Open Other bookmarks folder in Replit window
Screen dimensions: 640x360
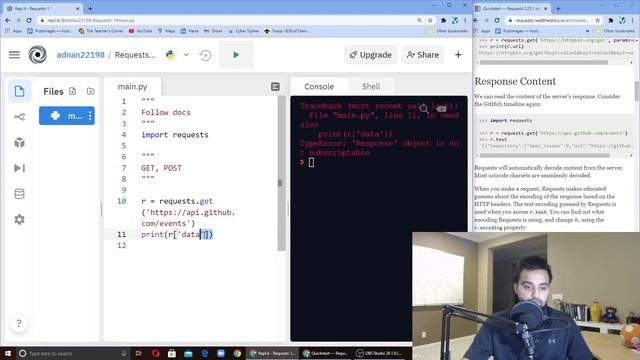click(x=448, y=31)
